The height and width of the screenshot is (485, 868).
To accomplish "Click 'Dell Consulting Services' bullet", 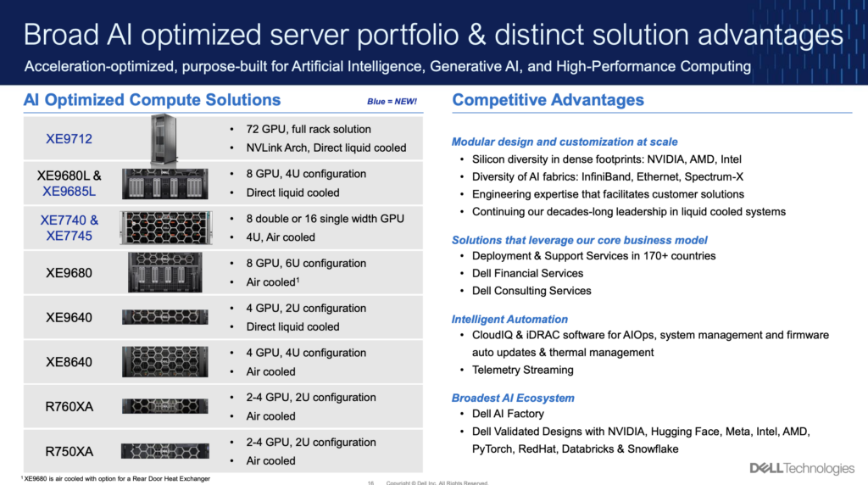I will tap(531, 291).
